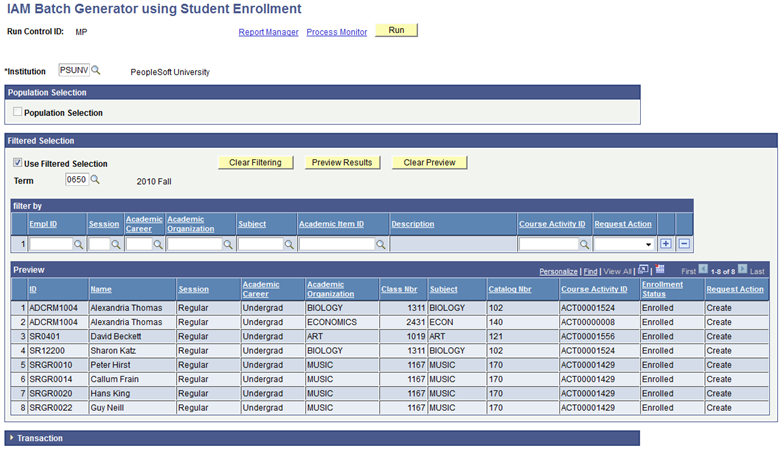Click the Clear Preview button

coord(430,163)
